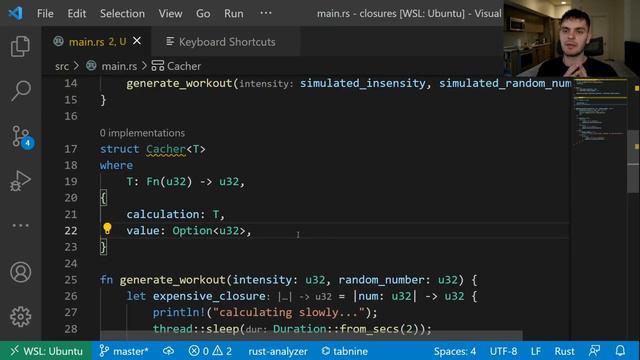Image resolution: width=640 pixels, height=360 pixels.
Task: Switch to the Keyboard Shortcuts tab
Action: point(227,42)
